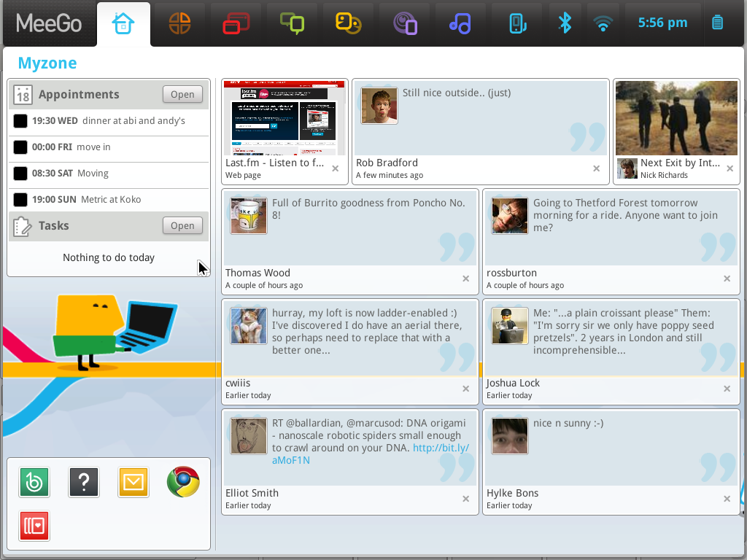Open the orange Applications panel
Viewport: 747px width, 560px height.
179,23
